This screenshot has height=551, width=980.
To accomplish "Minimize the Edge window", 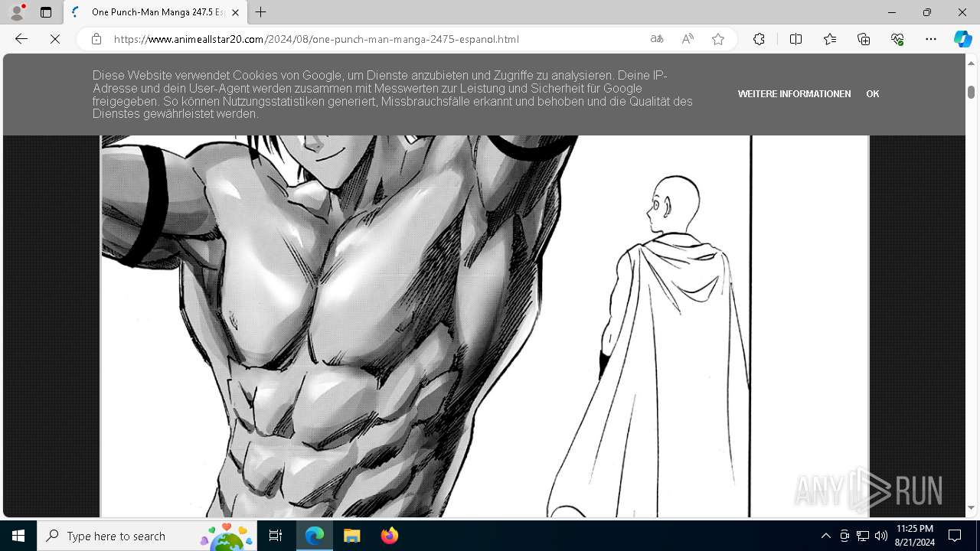I will tap(892, 12).
